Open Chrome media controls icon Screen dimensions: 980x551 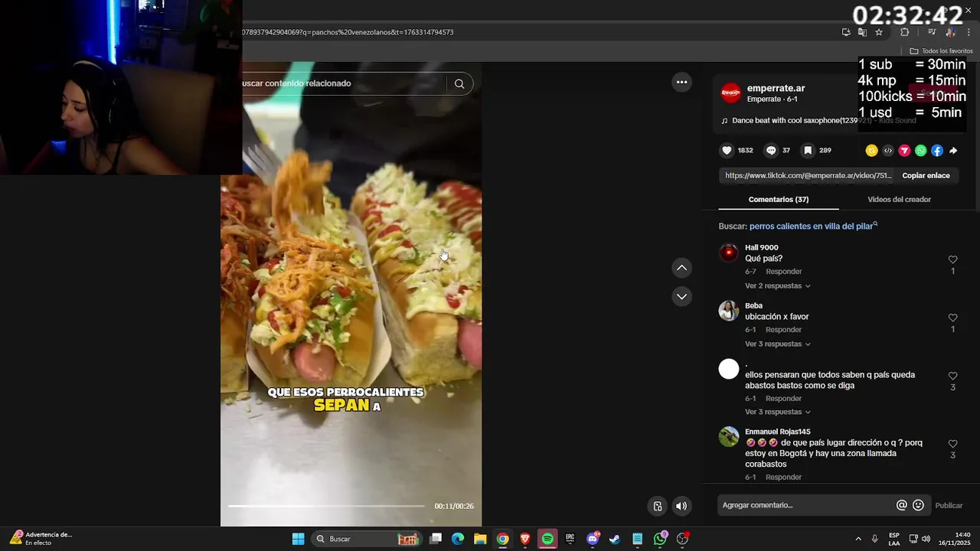932,32
